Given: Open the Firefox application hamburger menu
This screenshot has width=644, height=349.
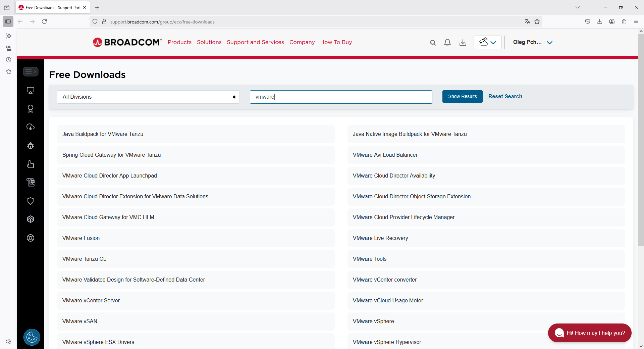Looking at the screenshot, I should tap(636, 21).
